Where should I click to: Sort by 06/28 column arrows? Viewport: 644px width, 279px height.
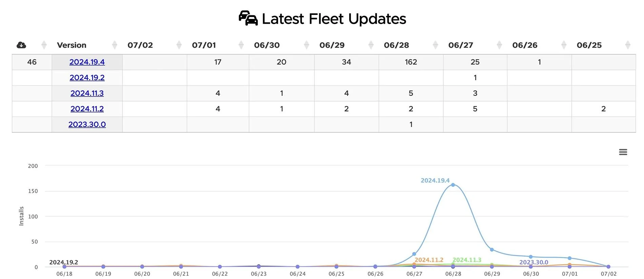pyautogui.click(x=436, y=45)
